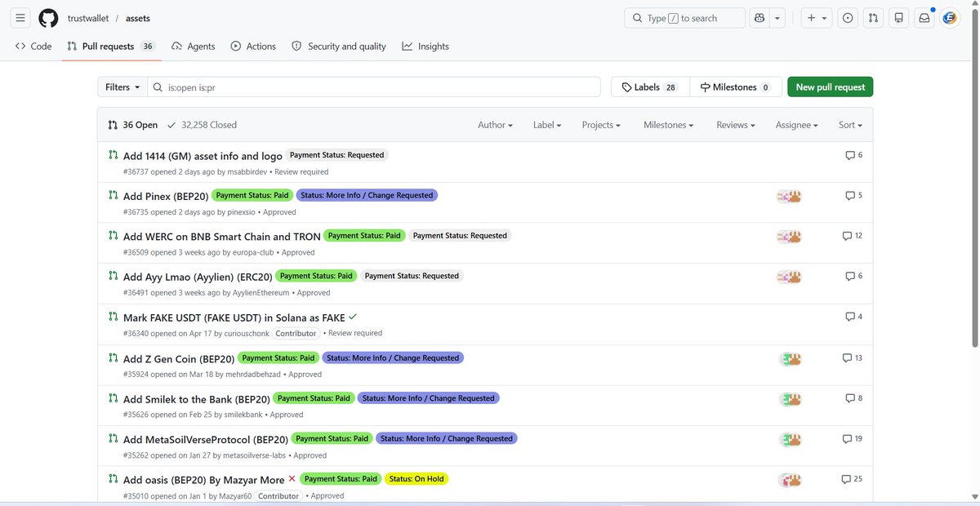Filter by Payment Status: Paid label on Pinex

point(252,195)
